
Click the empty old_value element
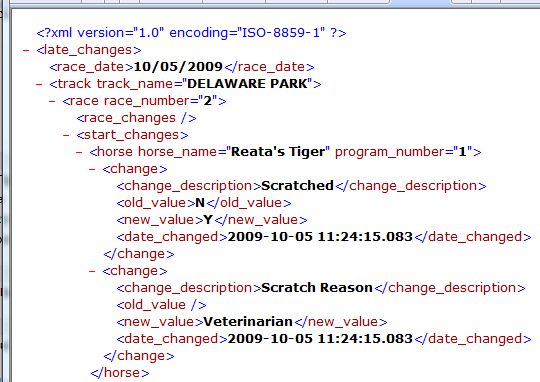coord(162,305)
